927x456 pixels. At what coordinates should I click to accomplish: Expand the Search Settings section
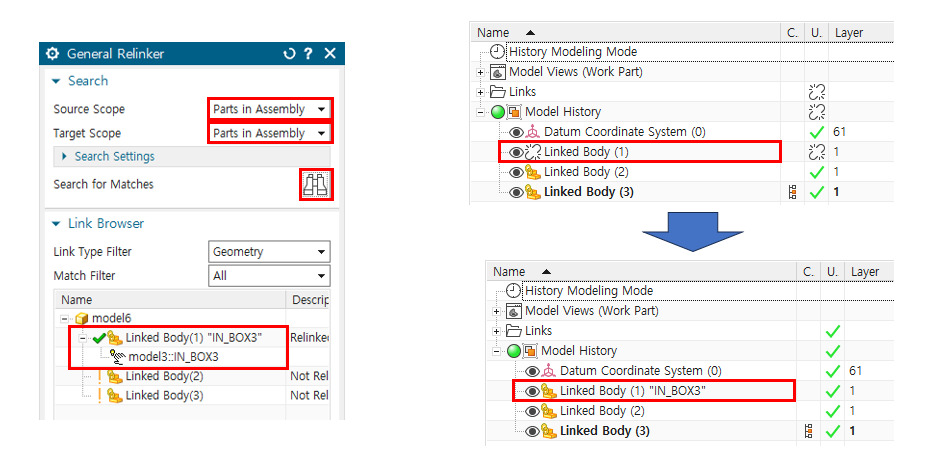(114, 157)
